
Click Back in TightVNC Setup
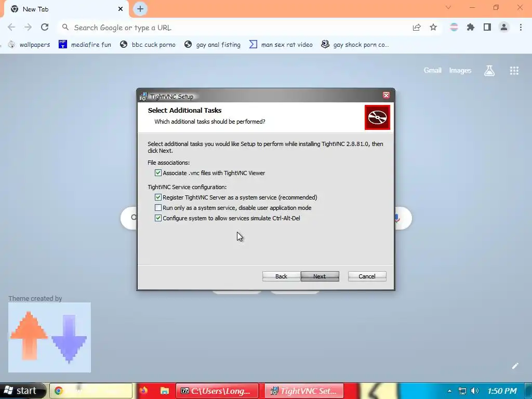point(281,276)
